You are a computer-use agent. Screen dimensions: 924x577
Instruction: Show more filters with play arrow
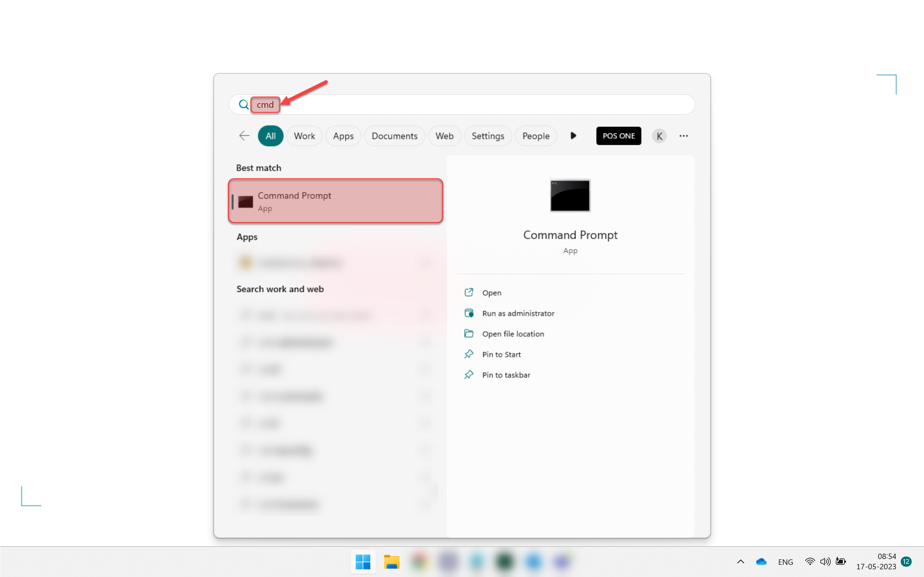point(573,136)
